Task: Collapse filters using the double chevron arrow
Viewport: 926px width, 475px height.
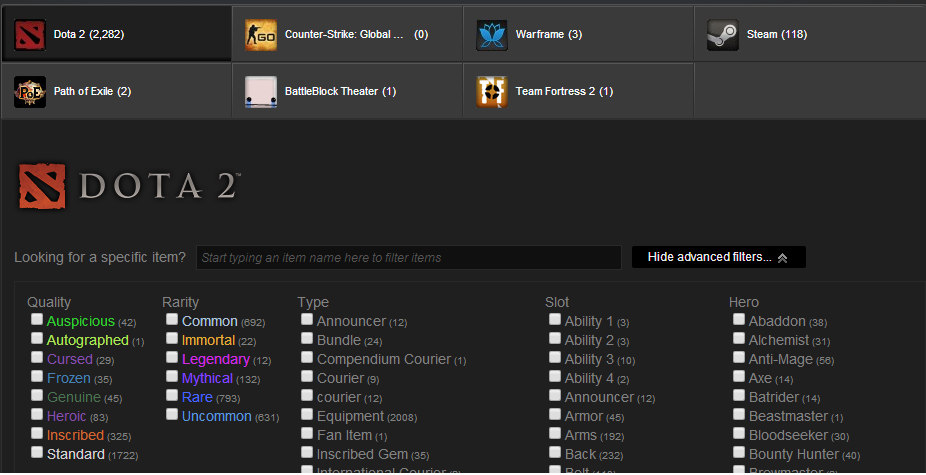Action: click(782, 258)
